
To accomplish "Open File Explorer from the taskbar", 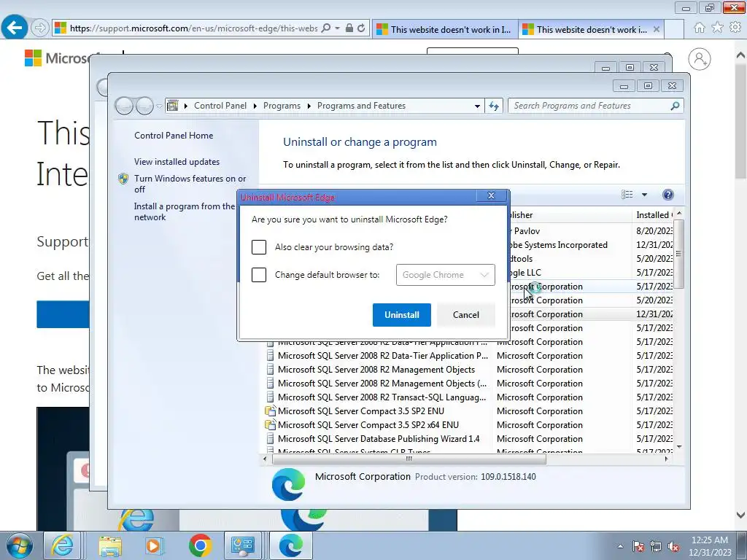I will pyautogui.click(x=110, y=545).
